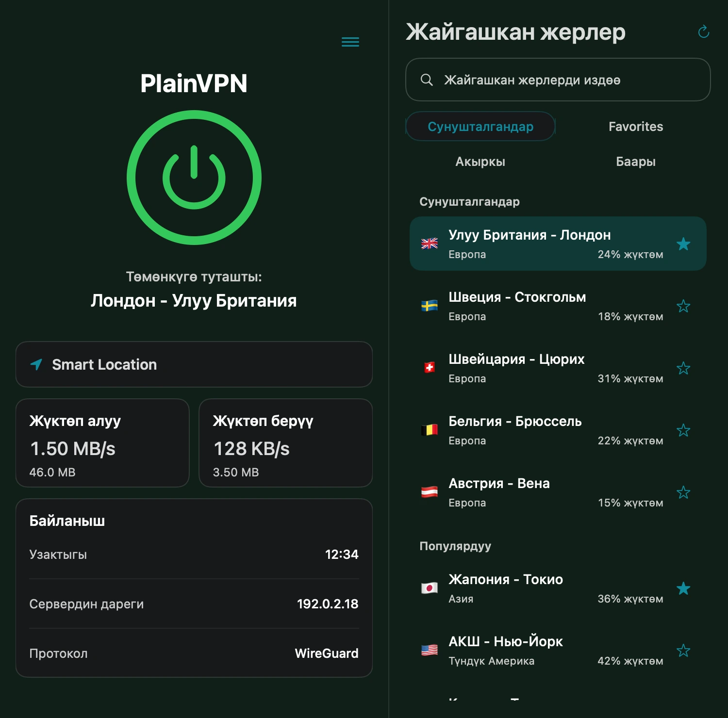728x718 pixels.
Task: Select Швеция - Стокгольм server name
Action: pyautogui.click(x=517, y=297)
